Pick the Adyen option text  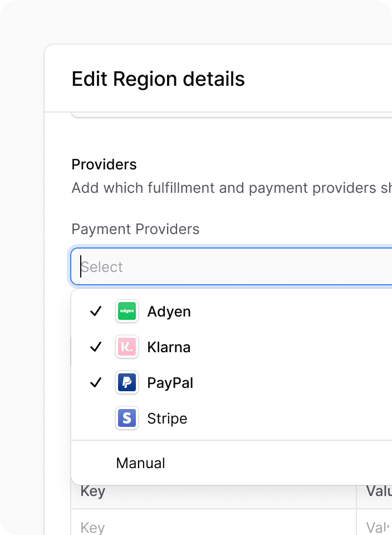tap(169, 312)
